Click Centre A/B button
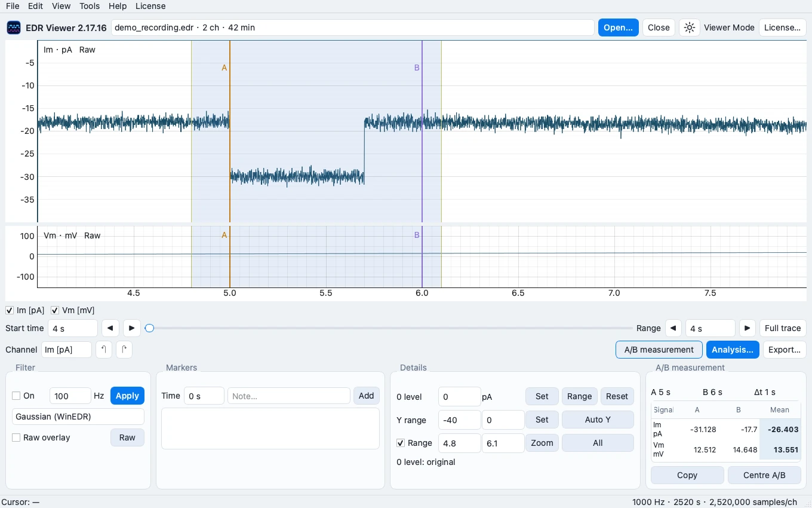The width and height of the screenshot is (812, 508). (x=764, y=475)
